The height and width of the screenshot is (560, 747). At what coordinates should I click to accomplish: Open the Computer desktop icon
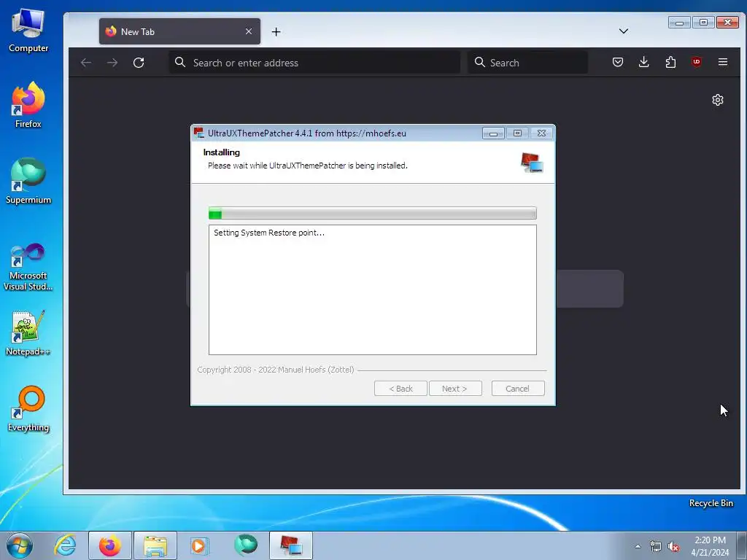point(28,31)
